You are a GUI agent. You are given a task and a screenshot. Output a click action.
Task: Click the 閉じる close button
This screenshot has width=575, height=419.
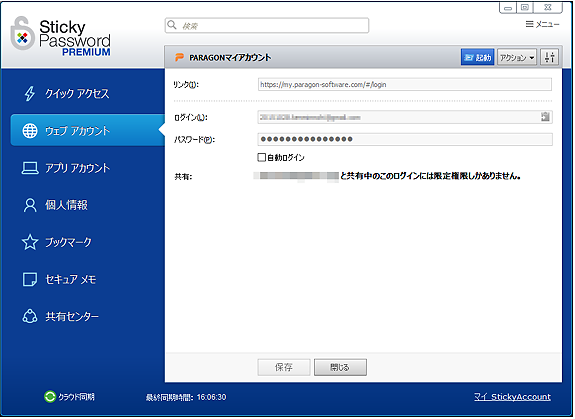click(x=340, y=367)
